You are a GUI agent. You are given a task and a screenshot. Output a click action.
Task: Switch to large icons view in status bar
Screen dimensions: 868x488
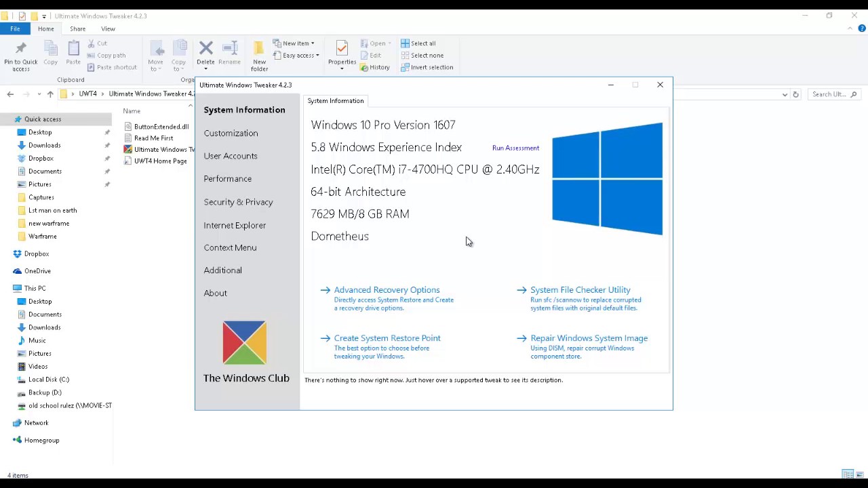click(x=859, y=474)
